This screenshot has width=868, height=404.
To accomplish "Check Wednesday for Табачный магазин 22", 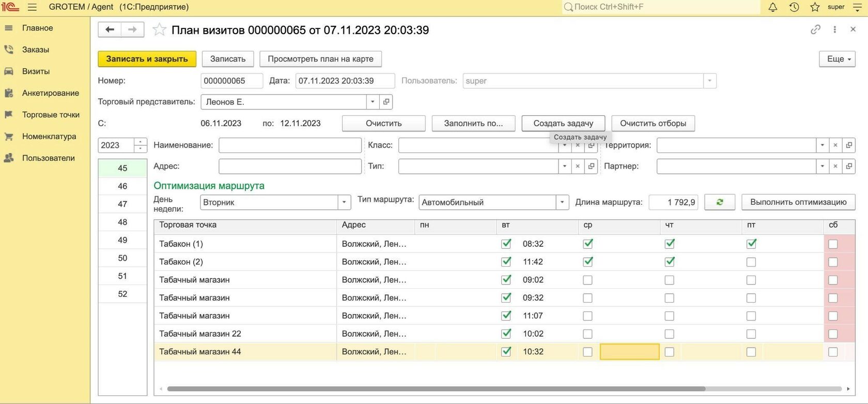I will 587,334.
